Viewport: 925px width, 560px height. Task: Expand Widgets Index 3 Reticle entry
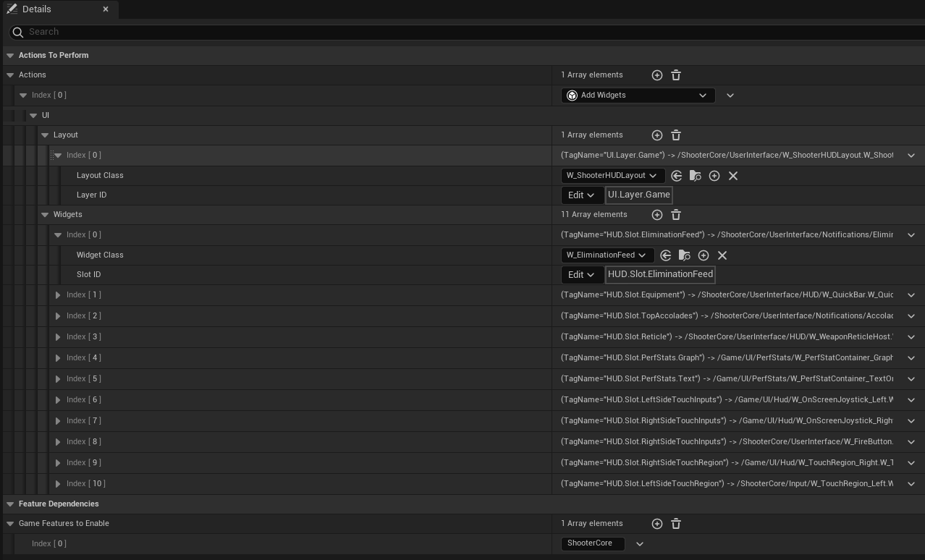tap(59, 337)
